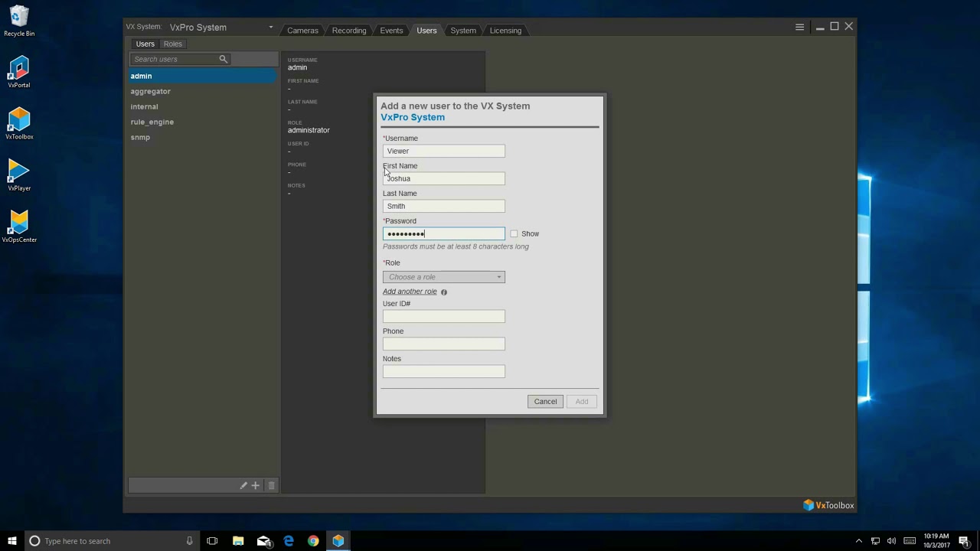Image resolution: width=980 pixels, height=551 pixels.
Task: Open File Explorer from the taskbar
Action: click(x=238, y=541)
